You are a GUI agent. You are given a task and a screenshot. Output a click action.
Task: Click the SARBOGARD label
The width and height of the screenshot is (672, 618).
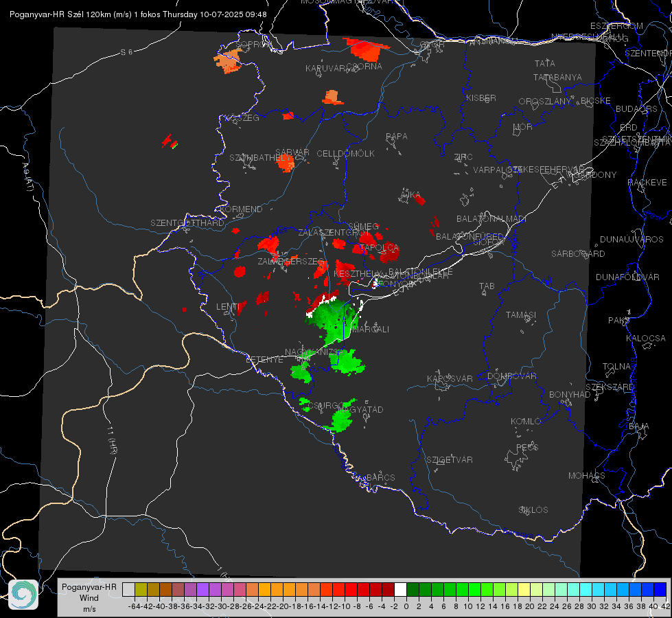pyautogui.click(x=578, y=254)
